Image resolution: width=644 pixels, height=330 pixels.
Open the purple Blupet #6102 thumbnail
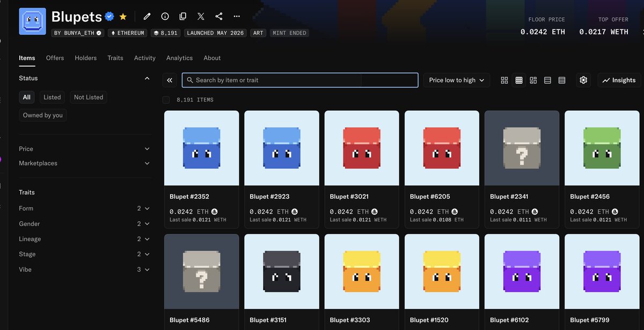(522, 271)
